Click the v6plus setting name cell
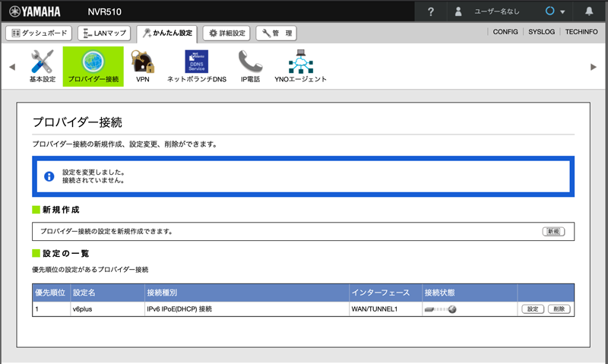This screenshot has height=364, width=608. click(x=107, y=309)
